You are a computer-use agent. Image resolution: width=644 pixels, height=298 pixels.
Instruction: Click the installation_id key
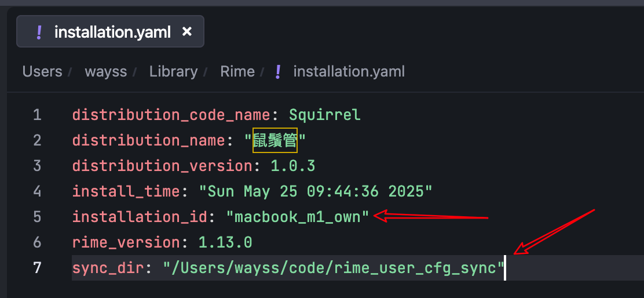pyautogui.click(x=140, y=217)
